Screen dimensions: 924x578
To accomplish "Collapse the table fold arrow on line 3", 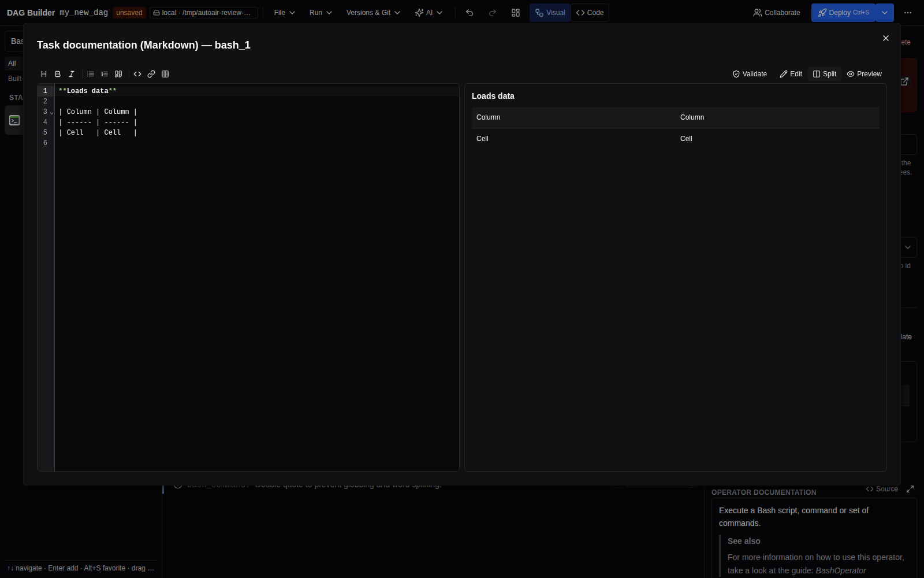I will tap(52, 113).
